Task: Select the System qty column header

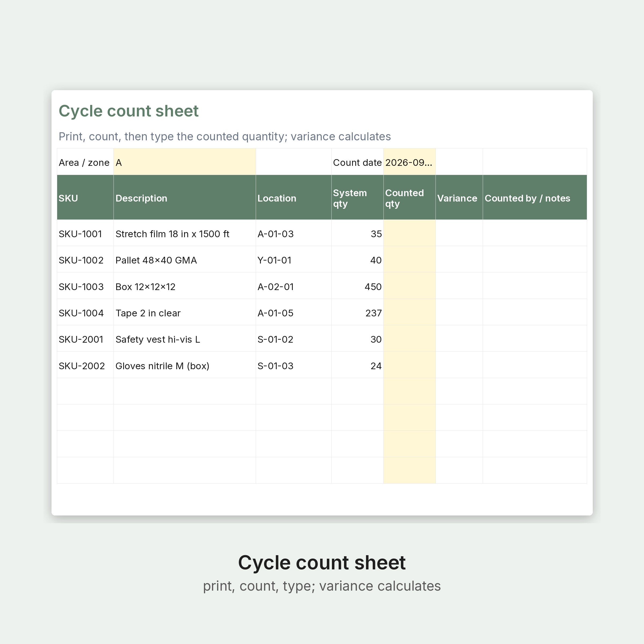Action: 357,197
